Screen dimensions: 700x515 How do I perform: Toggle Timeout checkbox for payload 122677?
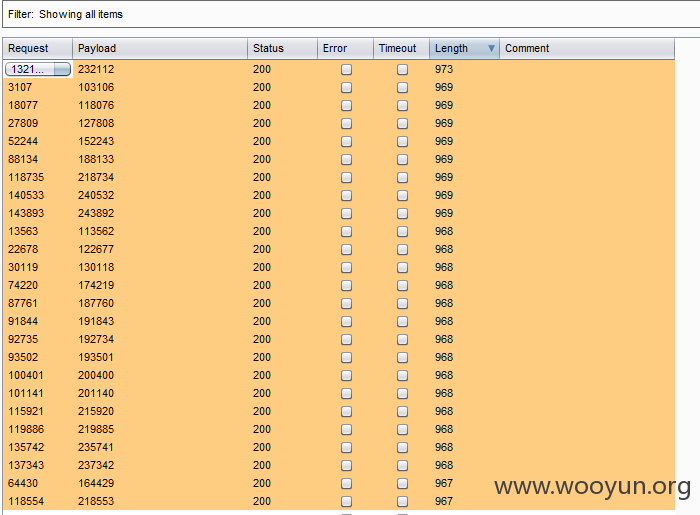[402, 249]
